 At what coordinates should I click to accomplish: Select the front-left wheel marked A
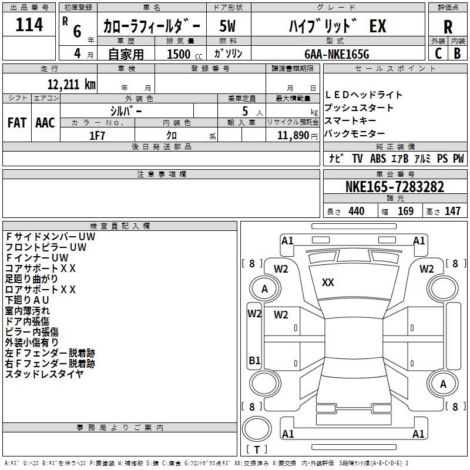(265, 289)
